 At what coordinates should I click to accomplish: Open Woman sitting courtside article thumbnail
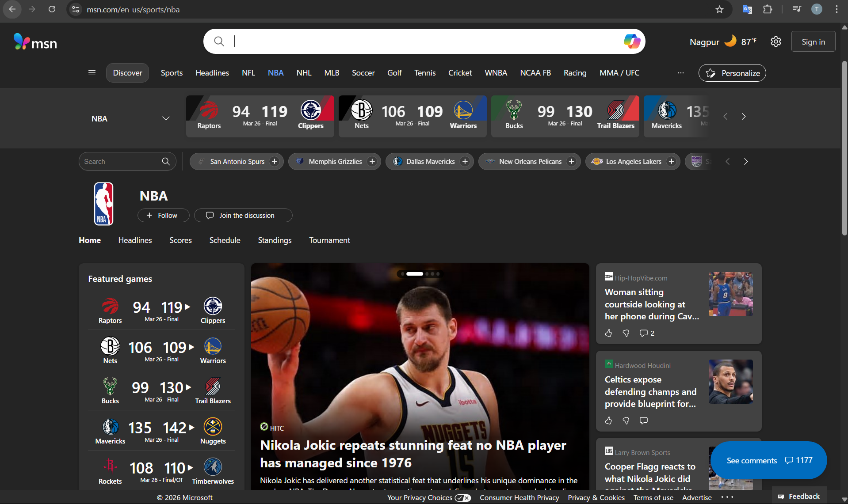coord(730,294)
